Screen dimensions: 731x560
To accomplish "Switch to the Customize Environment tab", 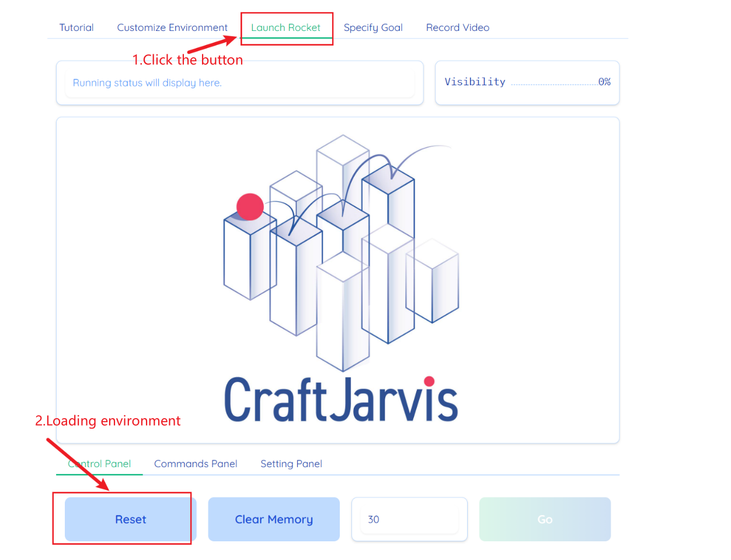I will click(172, 27).
